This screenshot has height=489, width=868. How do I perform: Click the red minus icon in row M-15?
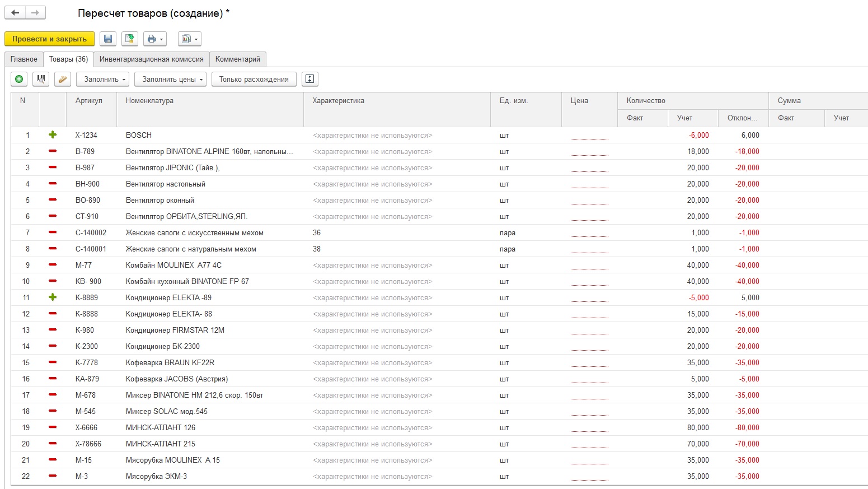point(53,460)
